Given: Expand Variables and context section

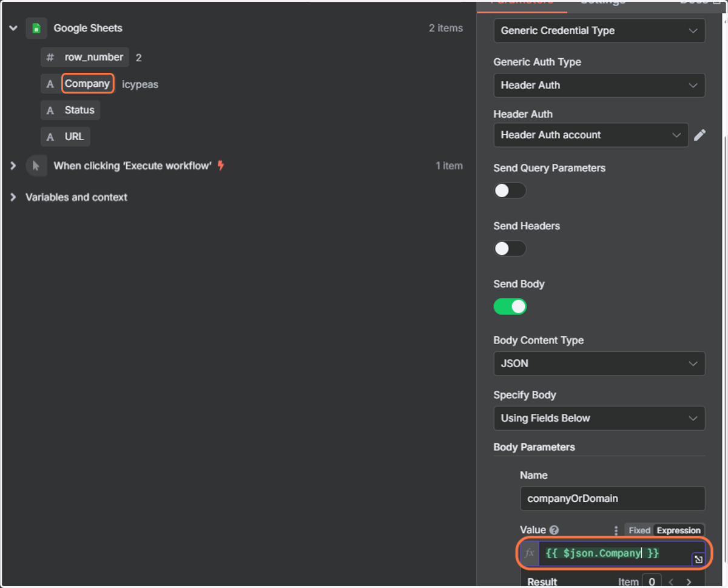Looking at the screenshot, I should 13,197.
